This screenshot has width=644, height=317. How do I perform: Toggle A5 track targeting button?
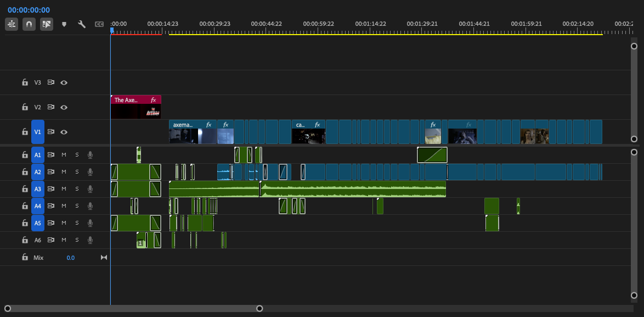38,223
